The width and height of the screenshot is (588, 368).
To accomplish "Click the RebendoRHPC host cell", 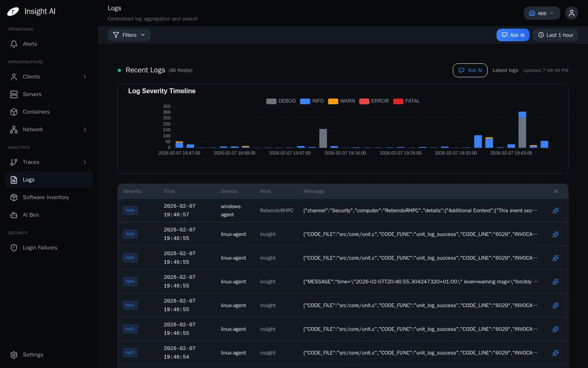I will (277, 211).
